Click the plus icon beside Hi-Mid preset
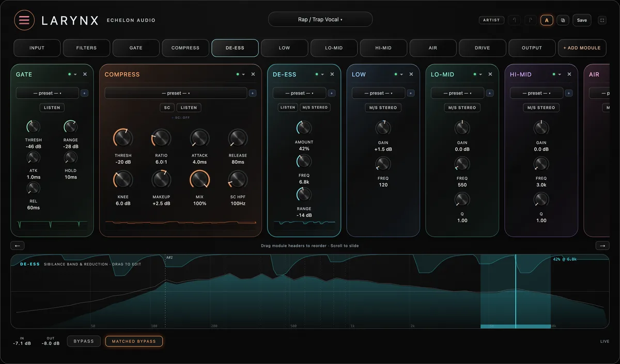Viewport: 620px width, 364px height. (569, 93)
